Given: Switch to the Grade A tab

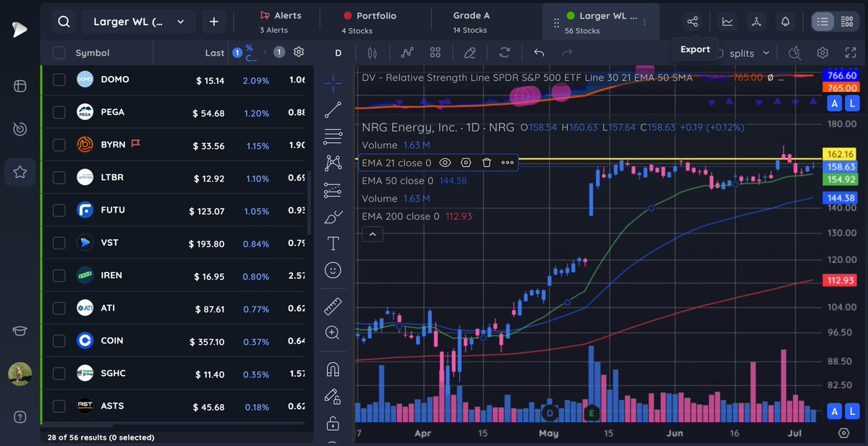Looking at the screenshot, I should point(471,22).
